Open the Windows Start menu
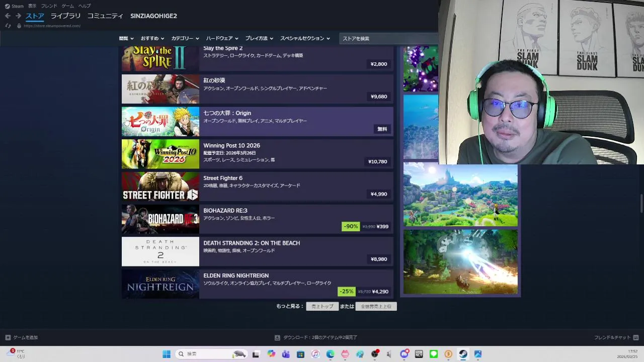Screen dimensions: 644x362 tap(167, 354)
